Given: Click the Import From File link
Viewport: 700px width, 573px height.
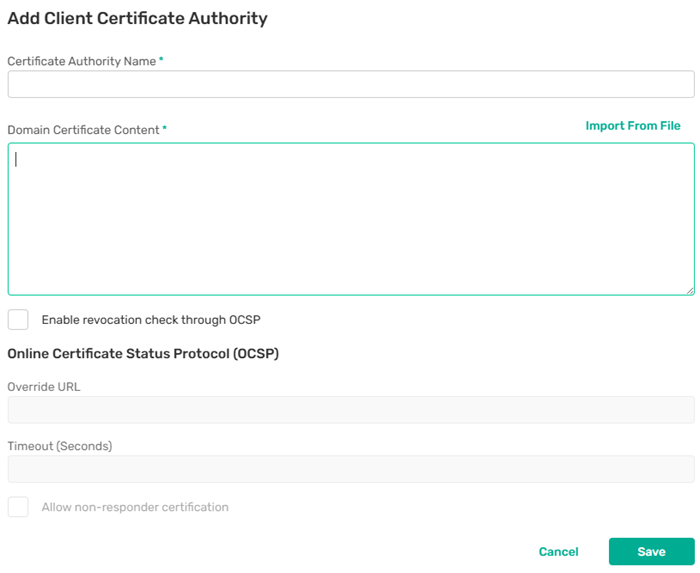Looking at the screenshot, I should tap(632, 126).
